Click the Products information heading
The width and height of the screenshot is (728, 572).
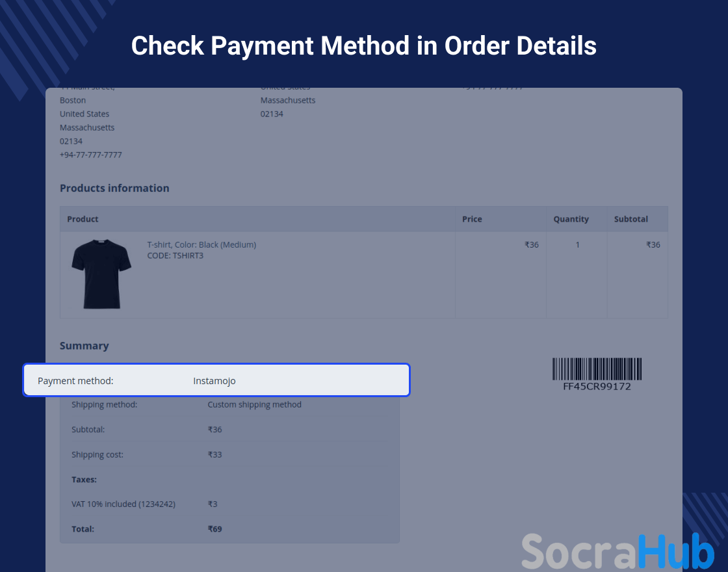[x=114, y=188]
